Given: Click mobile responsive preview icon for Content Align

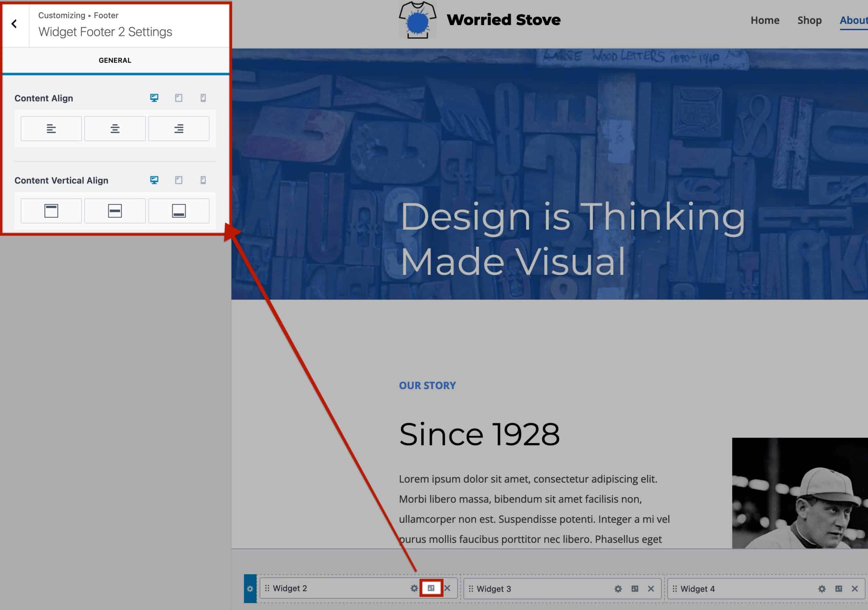Looking at the screenshot, I should click(x=202, y=98).
